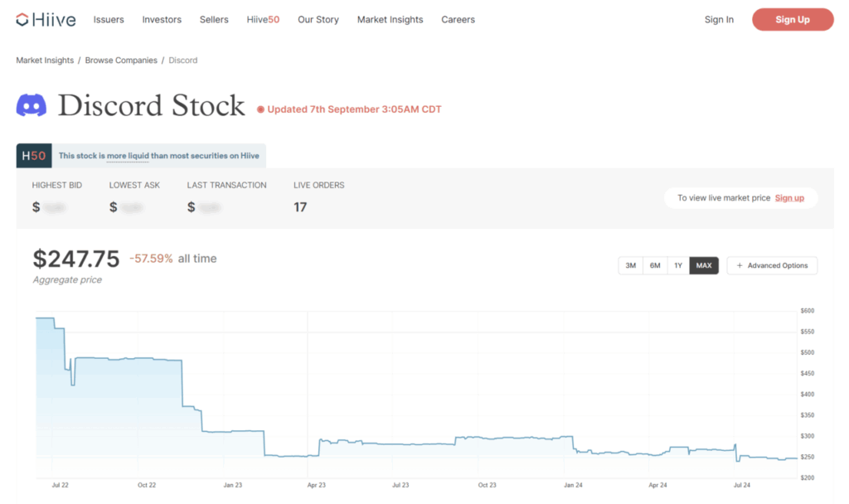Click the Apr 24 axis label
849x504 pixels.
(x=657, y=485)
